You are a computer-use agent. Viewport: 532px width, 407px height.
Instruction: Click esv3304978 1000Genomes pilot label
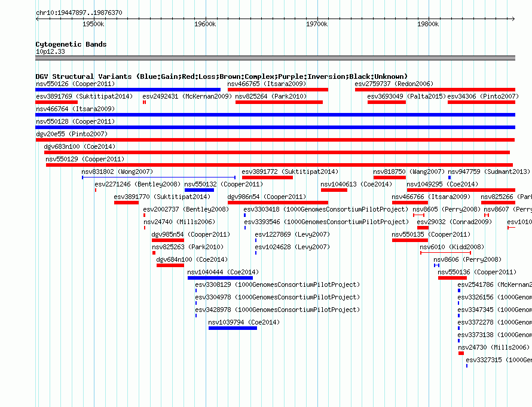click(x=277, y=297)
